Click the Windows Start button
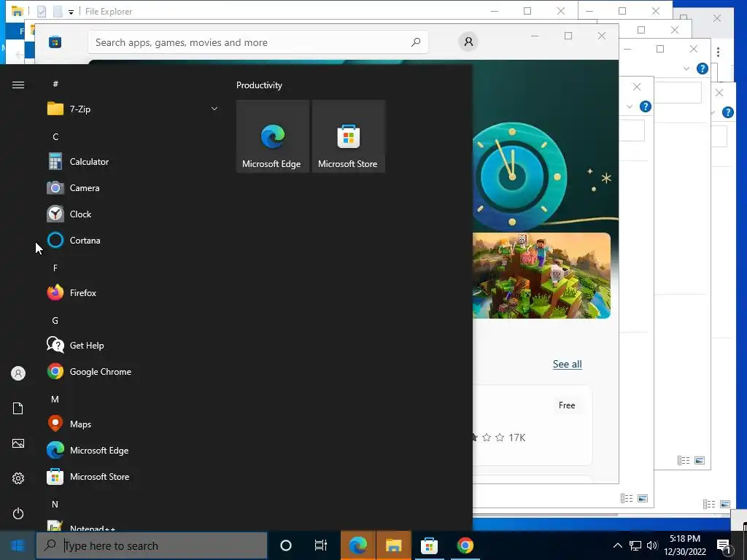This screenshot has height=560, width=747. [x=18, y=545]
